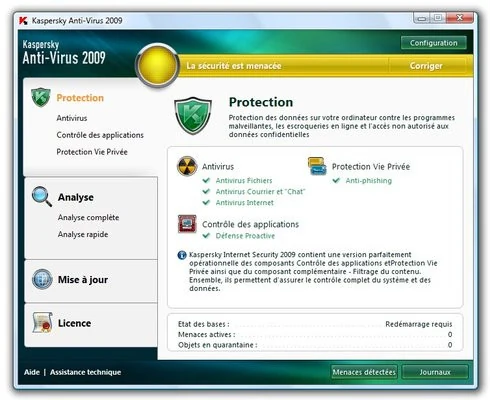Click the globe icon for Mise à jour
This screenshot has height=400, width=490.
[42, 279]
